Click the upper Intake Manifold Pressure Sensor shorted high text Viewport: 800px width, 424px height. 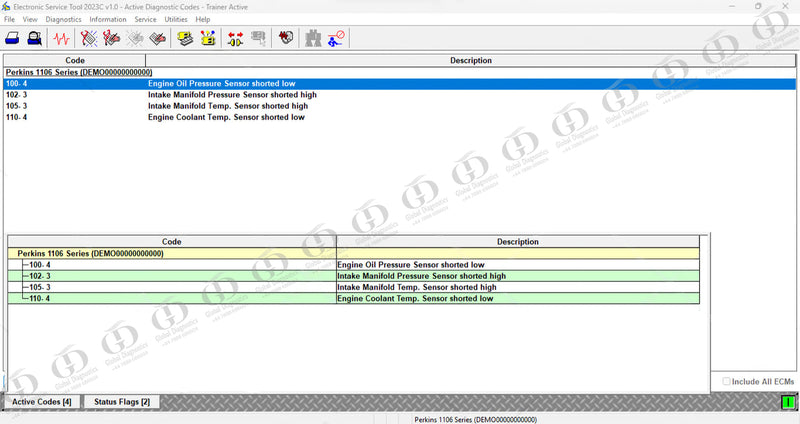click(x=232, y=95)
